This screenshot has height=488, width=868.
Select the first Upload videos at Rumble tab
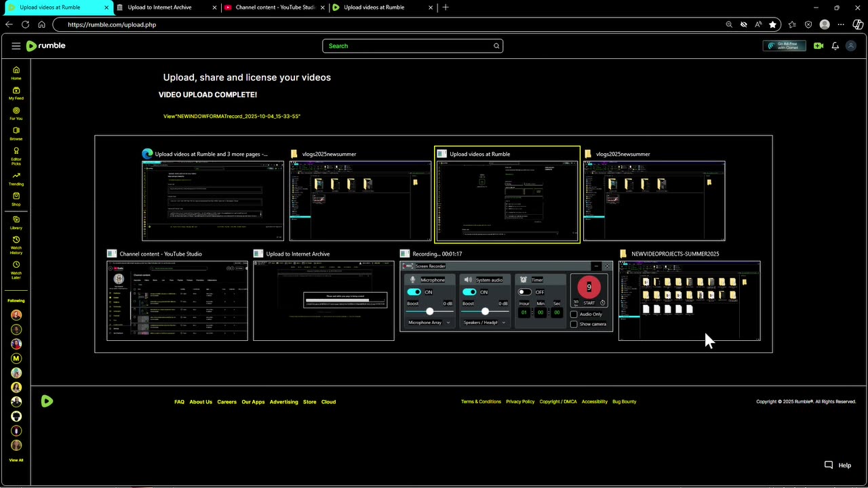58,7
